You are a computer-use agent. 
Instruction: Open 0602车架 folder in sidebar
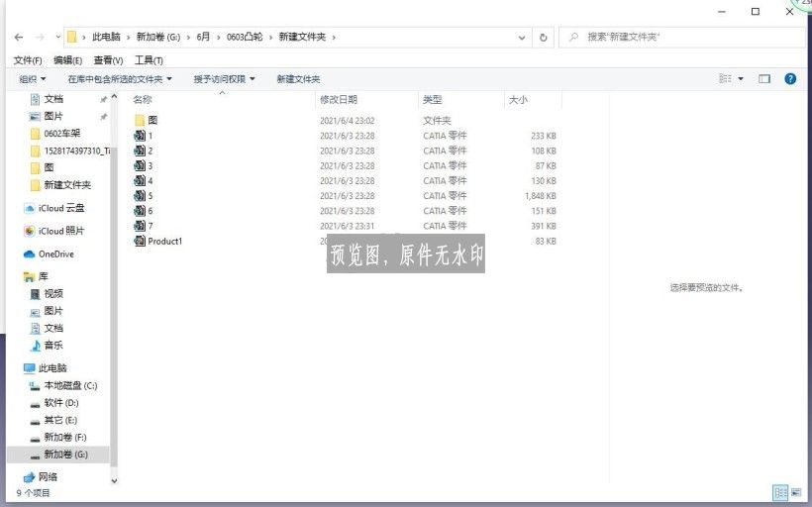[55, 134]
